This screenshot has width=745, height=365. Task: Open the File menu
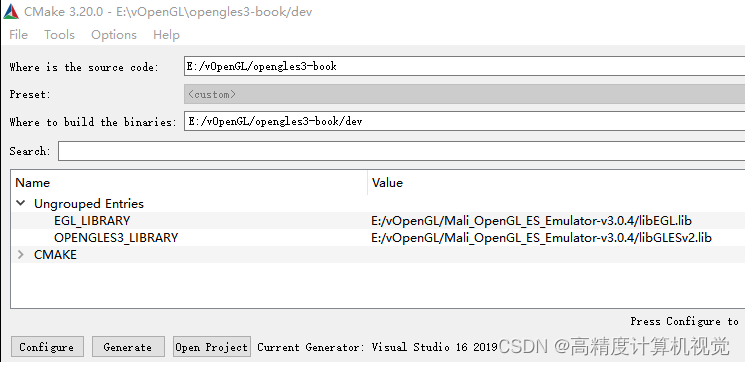pyautogui.click(x=19, y=35)
